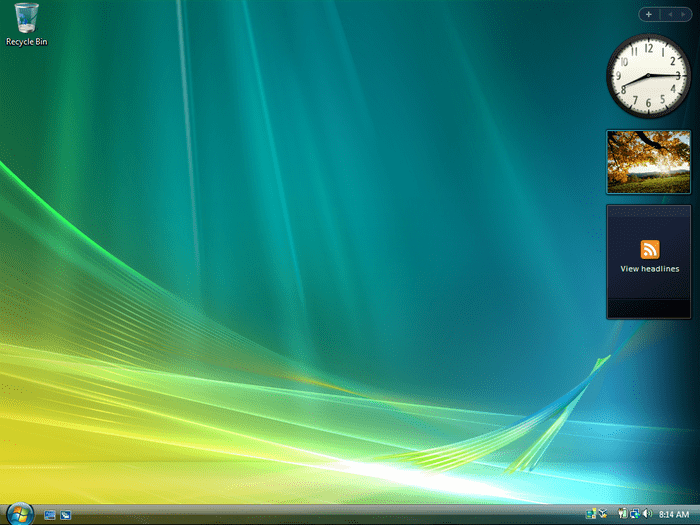Open the power plug battery tray icon

coord(622,514)
